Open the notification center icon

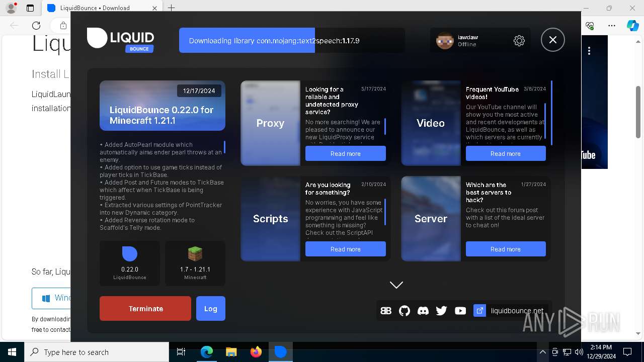(x=627, y=352)
